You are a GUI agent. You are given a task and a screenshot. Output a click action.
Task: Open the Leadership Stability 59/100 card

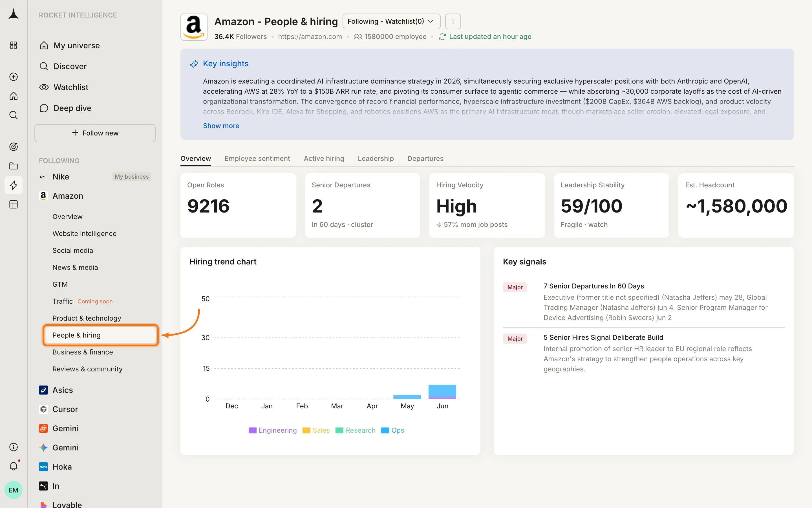[x=611, y=205]
